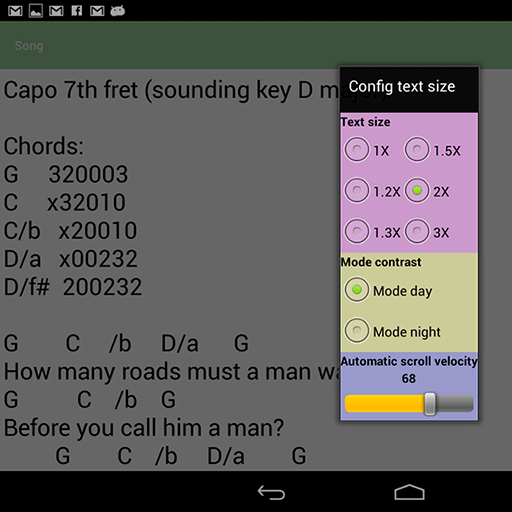
Task: Tap the Android back navigation button
Action: pos(271,492)
